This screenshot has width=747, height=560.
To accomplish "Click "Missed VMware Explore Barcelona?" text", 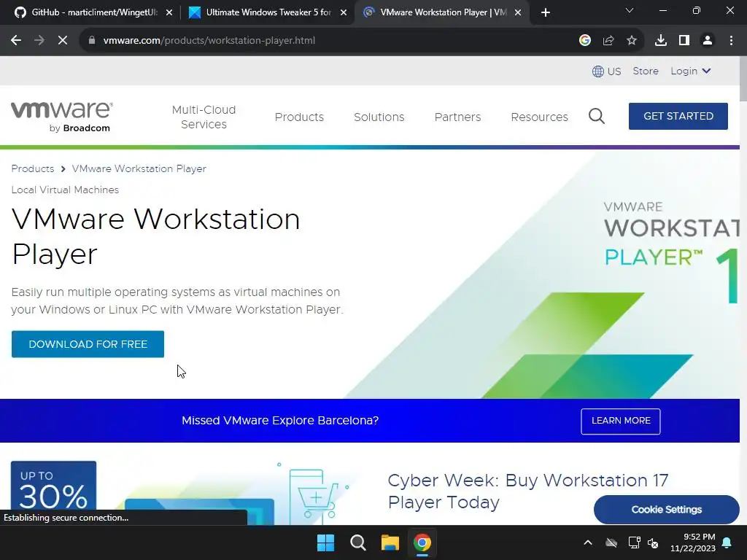I will coord(280,421).
